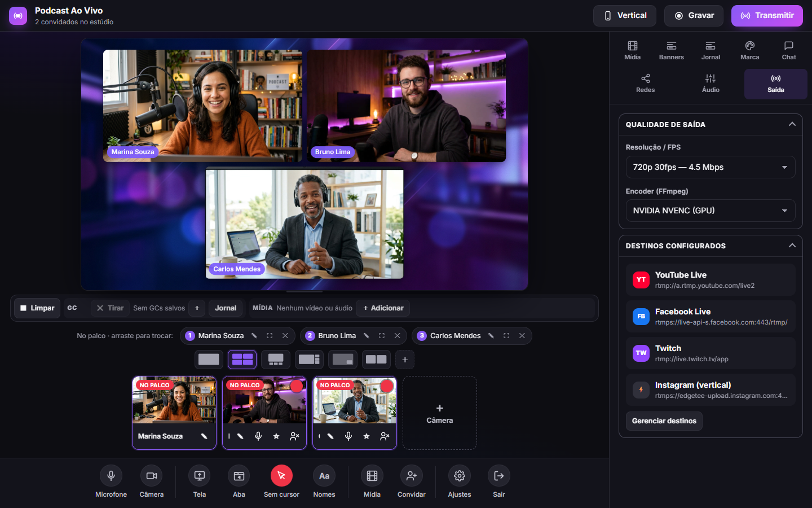812x508 pixels.
Task: Add a new Câmera source card
Action: point(440,413)
